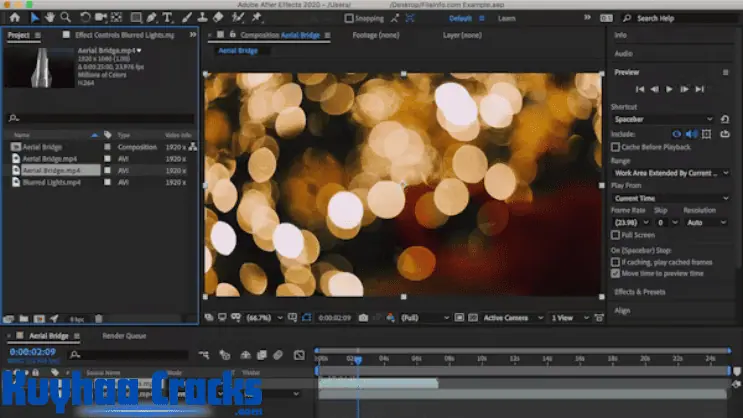Open the Effect Controls Blurred Lights tab
This screenshot has height=418, width=743.
(124, 35)
